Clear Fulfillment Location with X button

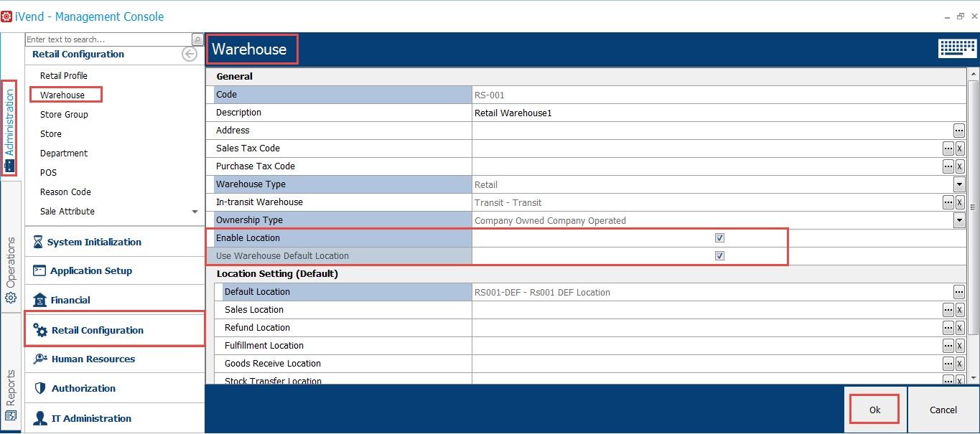960,346
